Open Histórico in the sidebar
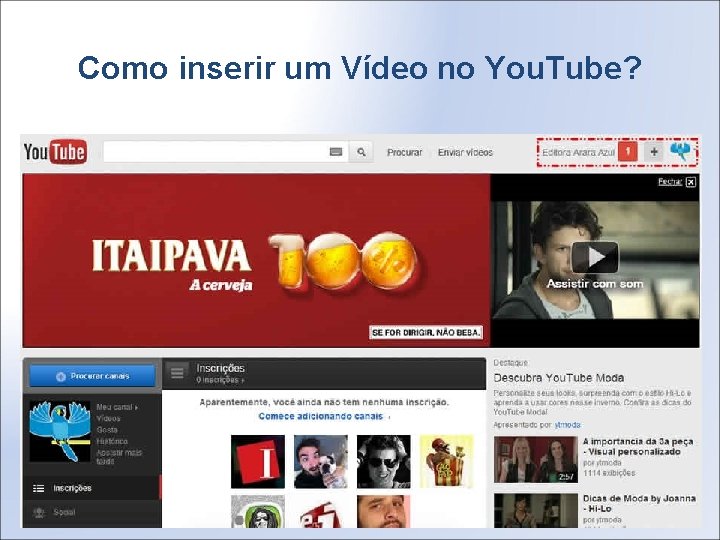Viewport: 720px width, 540px height. [112, 442]
